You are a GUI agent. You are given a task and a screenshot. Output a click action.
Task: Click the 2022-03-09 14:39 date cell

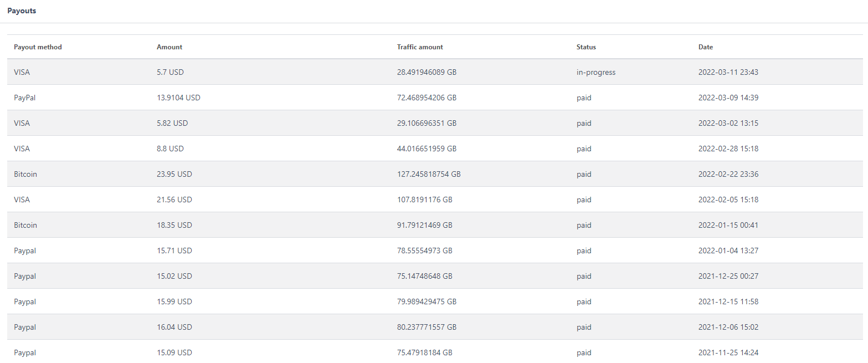(728, 98)
